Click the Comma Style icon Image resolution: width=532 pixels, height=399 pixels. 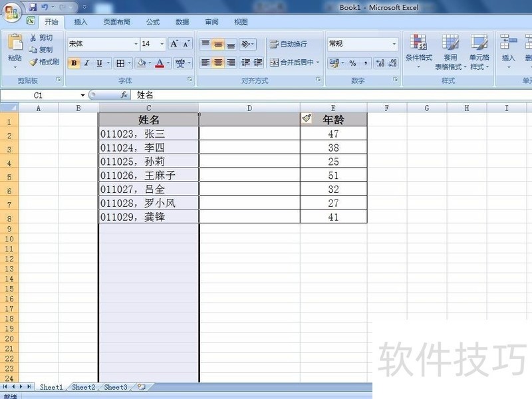coord(366,63)
